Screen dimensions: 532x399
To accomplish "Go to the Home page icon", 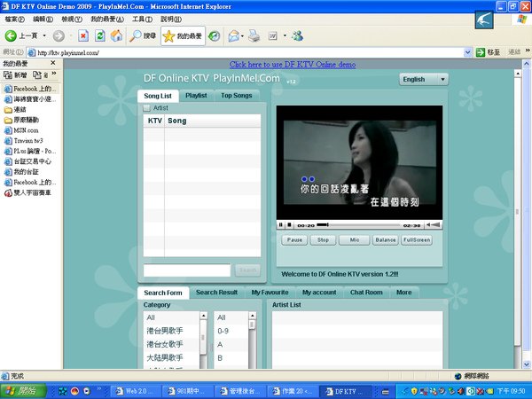I will pos(116,35).
